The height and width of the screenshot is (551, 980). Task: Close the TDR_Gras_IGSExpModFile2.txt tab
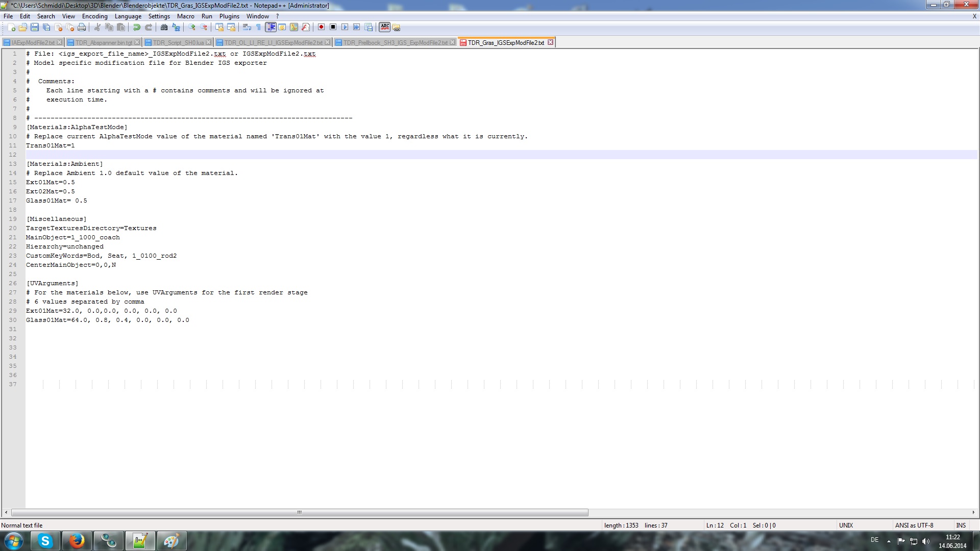click(x=550, y=42)
